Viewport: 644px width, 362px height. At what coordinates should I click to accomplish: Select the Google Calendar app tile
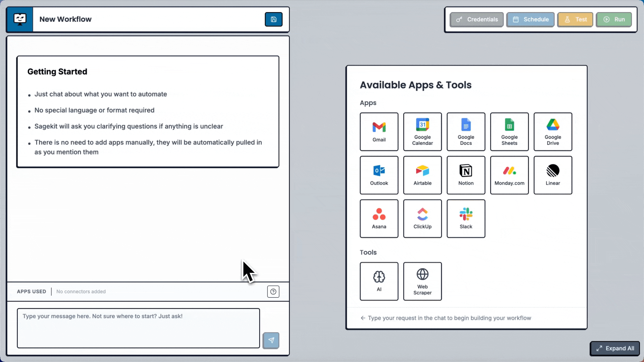tap(422, 132)
